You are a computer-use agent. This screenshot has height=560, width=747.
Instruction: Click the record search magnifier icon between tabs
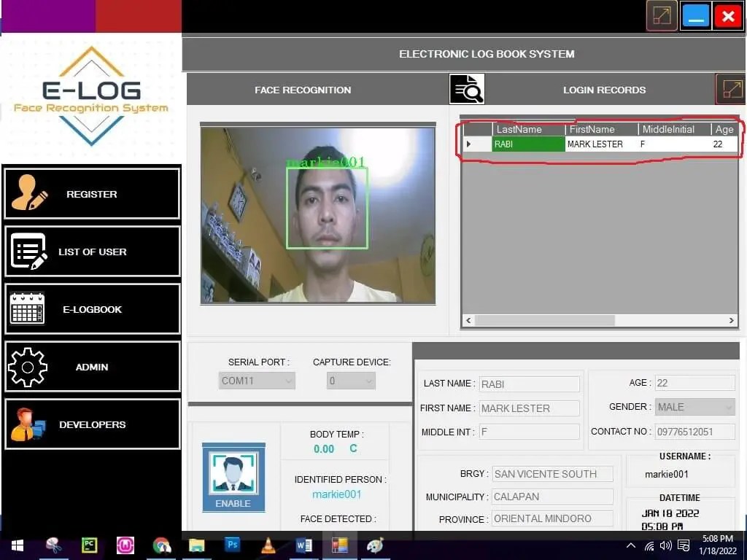467,89
